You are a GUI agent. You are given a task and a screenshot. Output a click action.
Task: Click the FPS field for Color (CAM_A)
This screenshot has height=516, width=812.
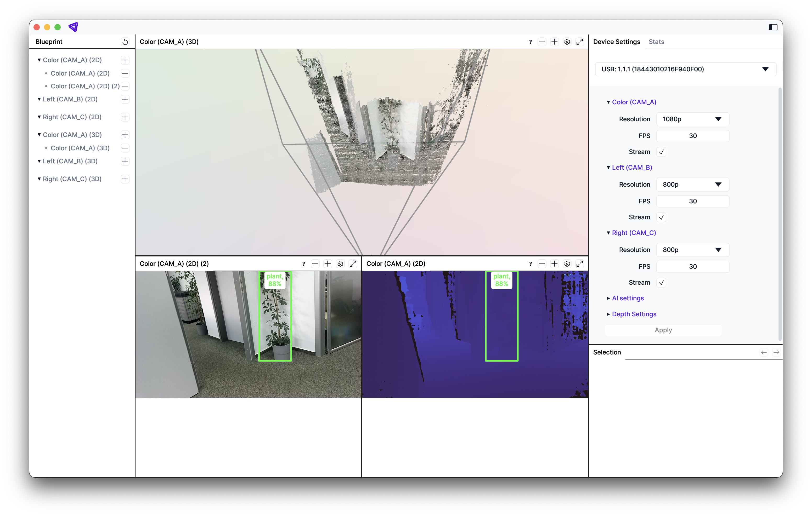[x=693, y=135]
